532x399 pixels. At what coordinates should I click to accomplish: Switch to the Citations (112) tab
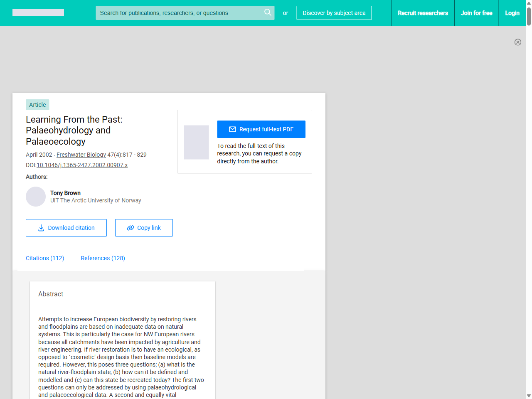(45, 258)
